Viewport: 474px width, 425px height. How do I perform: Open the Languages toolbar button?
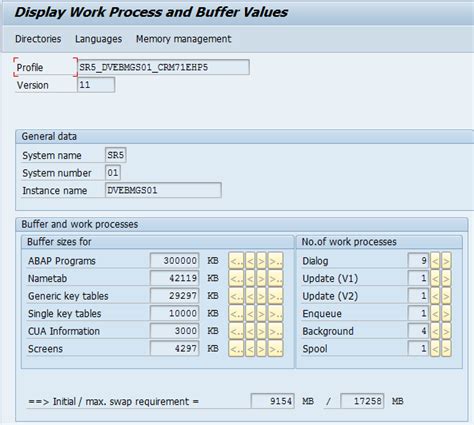point(98,39)
